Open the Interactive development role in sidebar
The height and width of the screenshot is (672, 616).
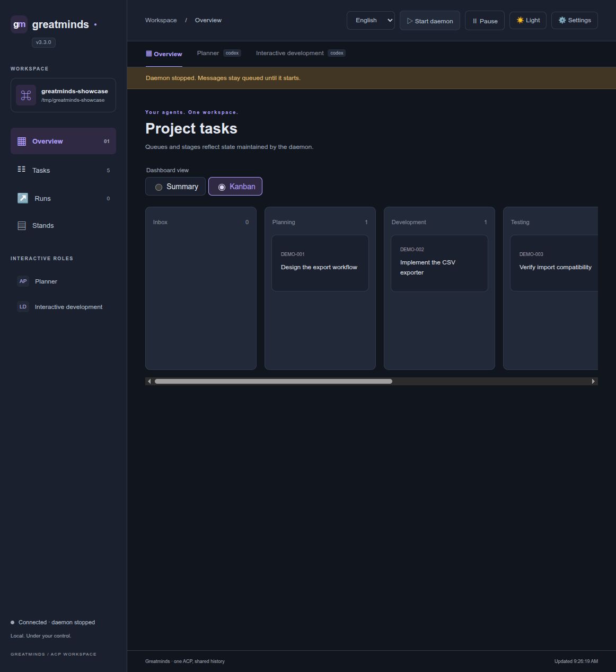(63, 307)
